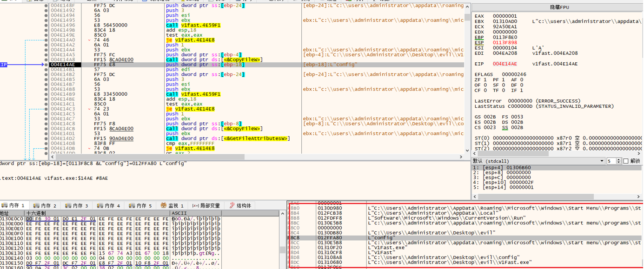Screen dimensions: 644x269
Task: Toggle breakpoint dot at address 004E1496
Action: [46, 25]
